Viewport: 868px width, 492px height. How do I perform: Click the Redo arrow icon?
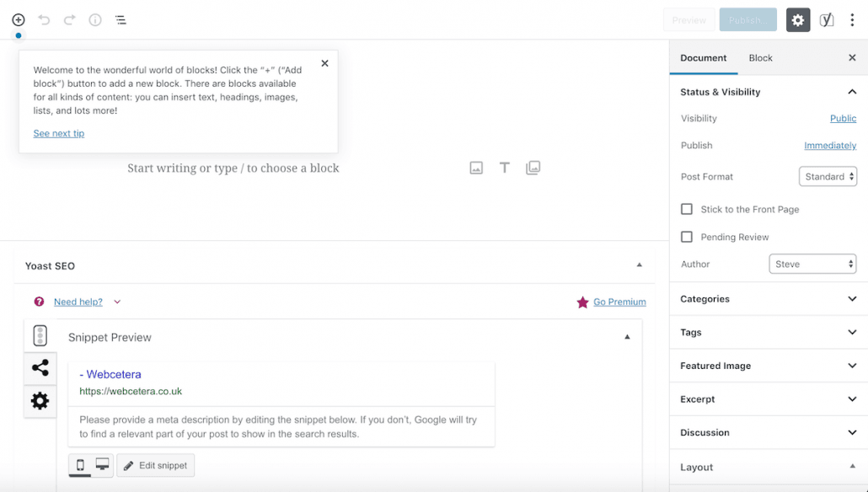coord(69,20)
